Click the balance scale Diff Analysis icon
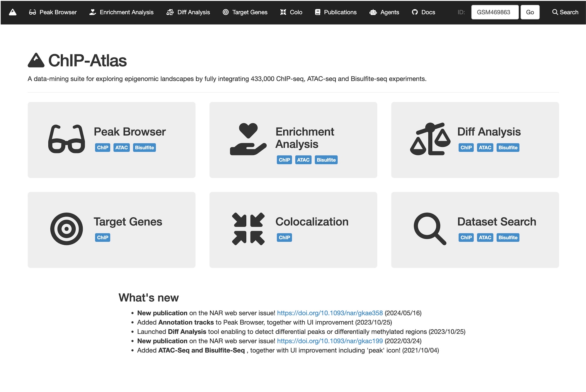 430,139
